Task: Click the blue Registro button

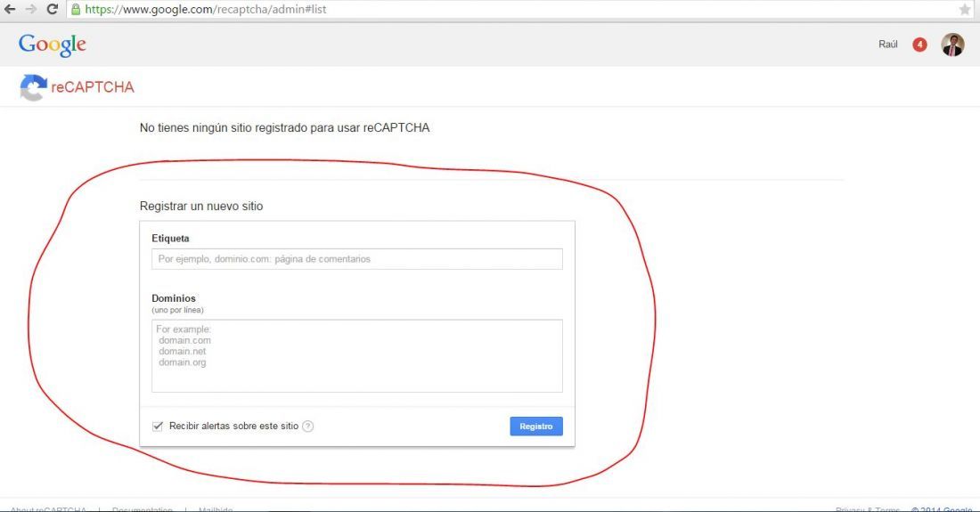Action: (536, 427)
